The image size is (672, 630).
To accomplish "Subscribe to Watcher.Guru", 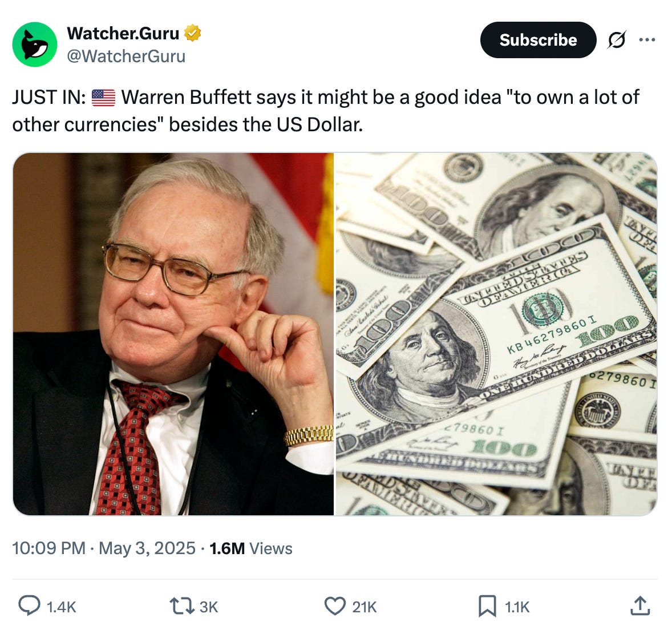I will point(539,40).
